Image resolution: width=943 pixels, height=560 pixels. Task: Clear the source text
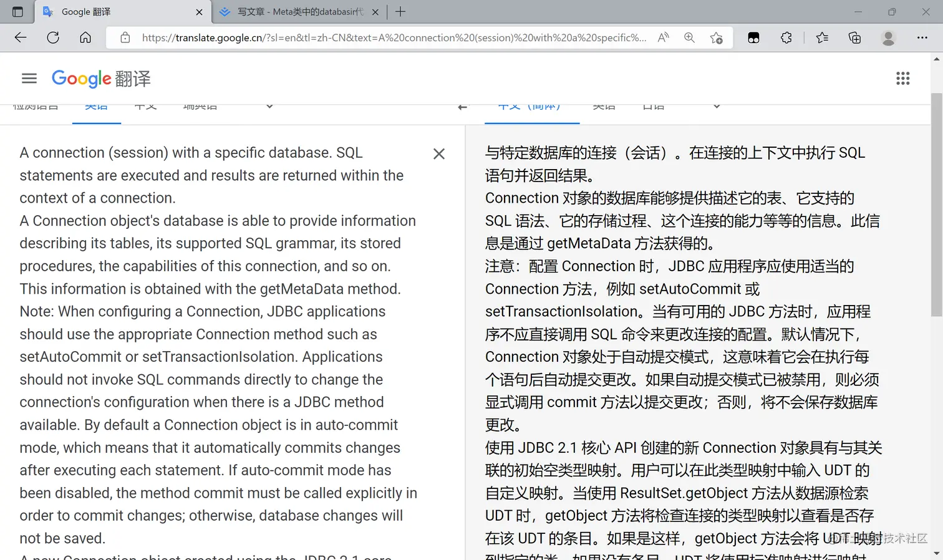pos(439,154)
